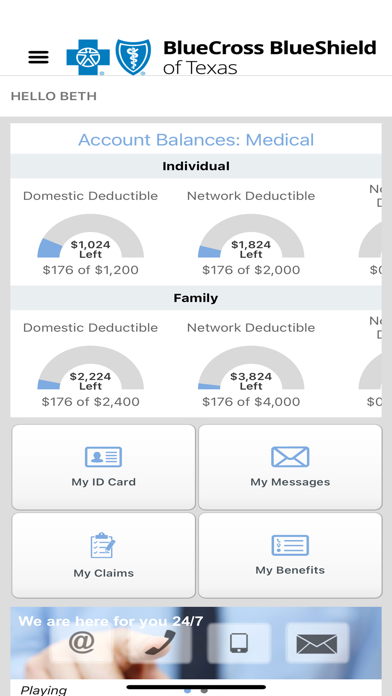
Task: Open the hamburger navigation menu
Action: coord(39,57)
